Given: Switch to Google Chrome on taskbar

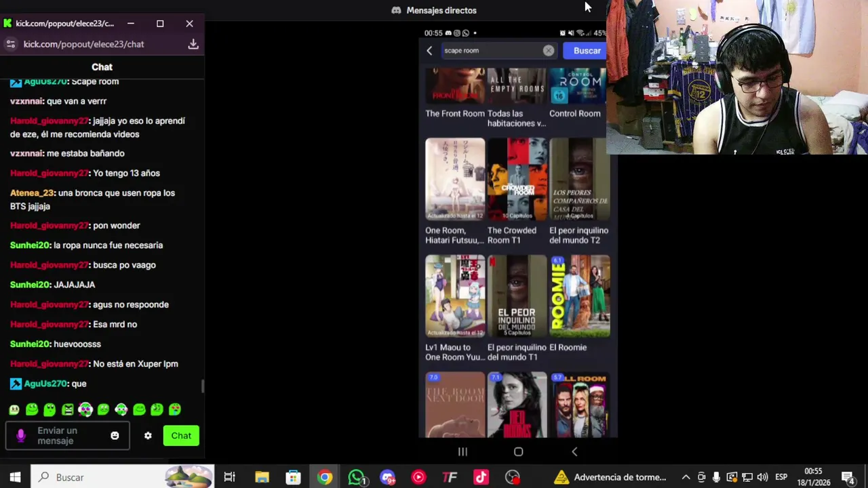Looking at the screenshot, I should click(325, 477).
